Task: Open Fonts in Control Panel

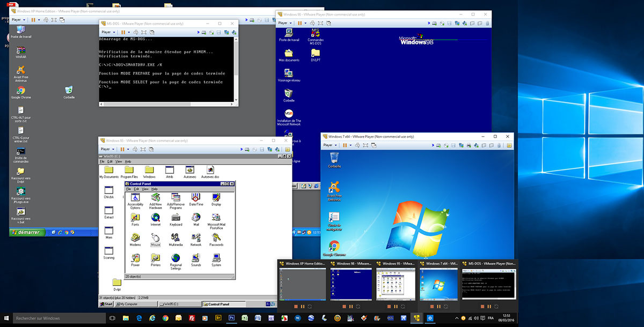Action: coord(135,219)
